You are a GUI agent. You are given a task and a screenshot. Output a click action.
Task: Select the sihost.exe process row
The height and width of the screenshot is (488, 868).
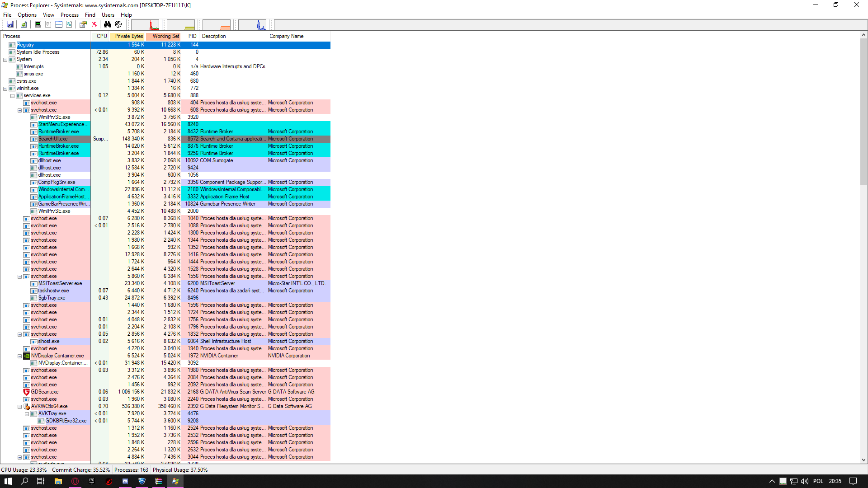click(x=165, y=341)
